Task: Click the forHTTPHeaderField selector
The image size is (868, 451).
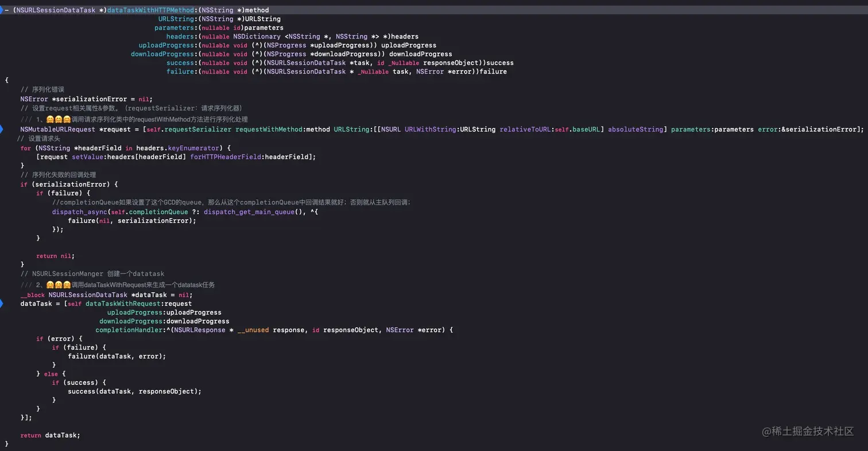Action: (226, 157)
